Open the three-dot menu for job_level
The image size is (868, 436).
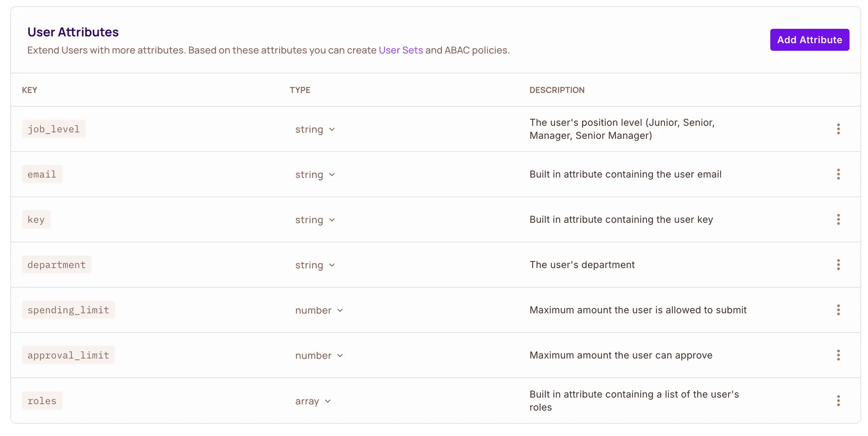[838, 129]
